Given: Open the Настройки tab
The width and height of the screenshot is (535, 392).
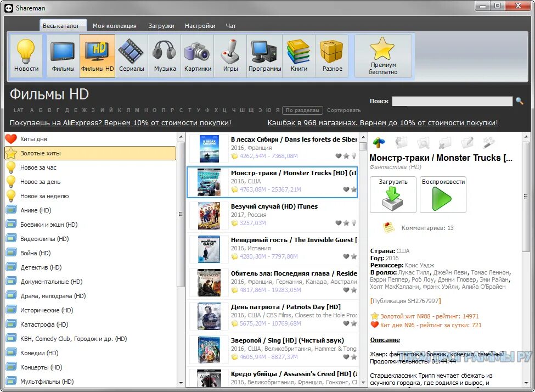Looking at the screenshot, I should point(200,26).
